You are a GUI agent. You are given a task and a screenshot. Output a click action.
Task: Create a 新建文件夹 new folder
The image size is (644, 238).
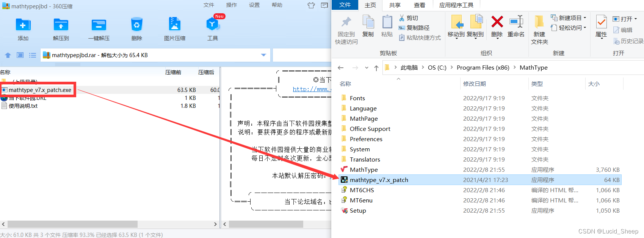[x=539, y=30]
